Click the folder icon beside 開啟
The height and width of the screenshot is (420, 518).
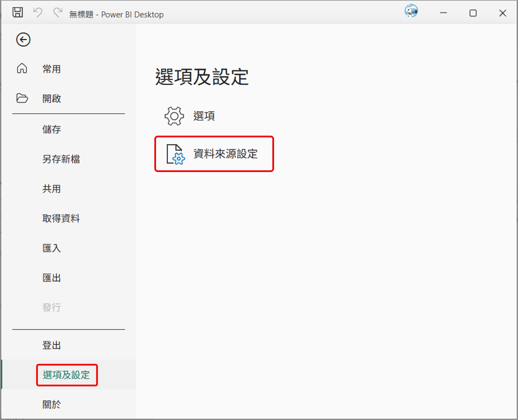pos(22,98)
